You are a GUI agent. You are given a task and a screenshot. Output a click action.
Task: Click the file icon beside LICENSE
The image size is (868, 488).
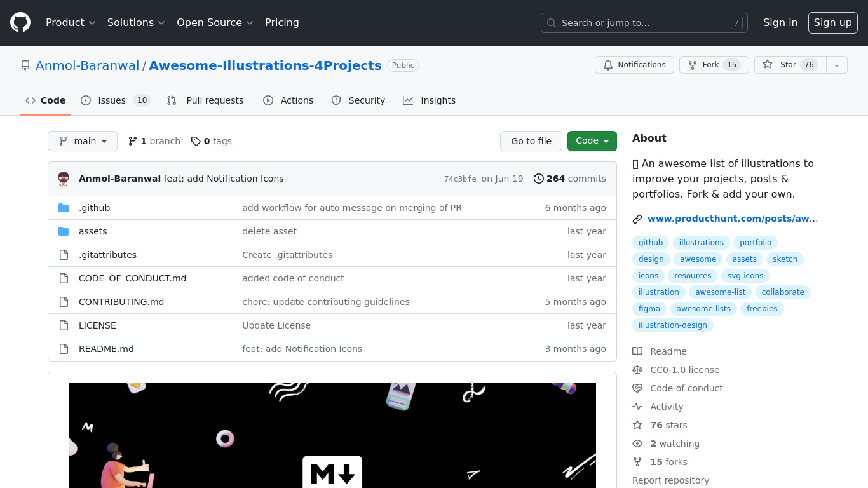coord(64,325)
